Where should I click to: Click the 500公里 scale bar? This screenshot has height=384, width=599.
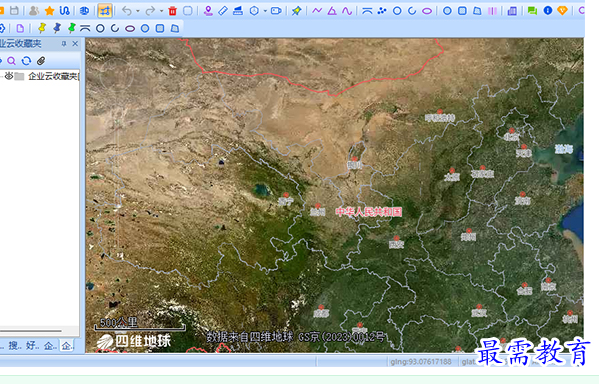tap(139, 323)
